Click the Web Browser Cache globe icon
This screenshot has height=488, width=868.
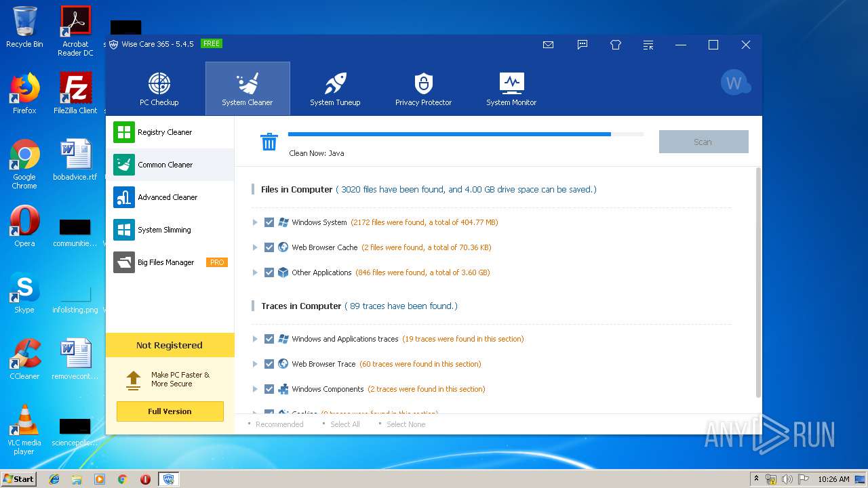tap(283, 247)
